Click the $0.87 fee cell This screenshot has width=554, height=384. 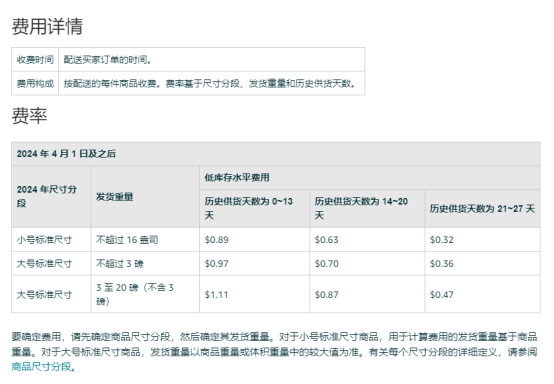(x=367, y=294)
